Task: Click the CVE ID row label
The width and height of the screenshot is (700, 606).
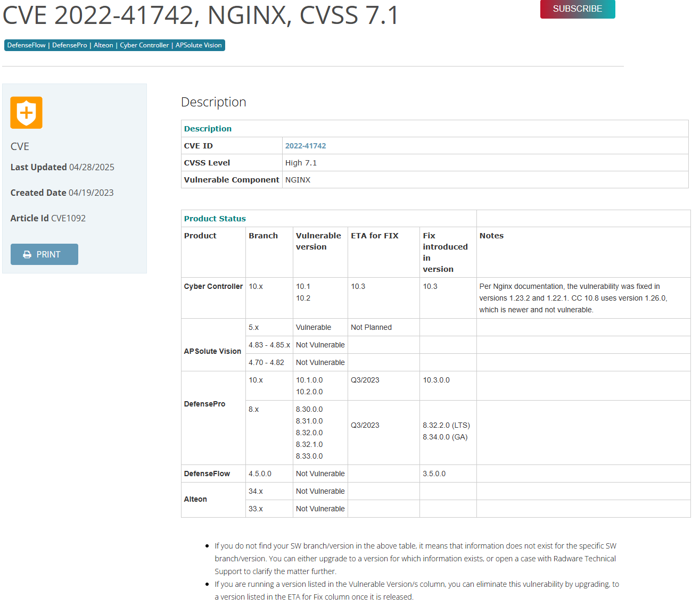Action: click(x=199, y=146)
